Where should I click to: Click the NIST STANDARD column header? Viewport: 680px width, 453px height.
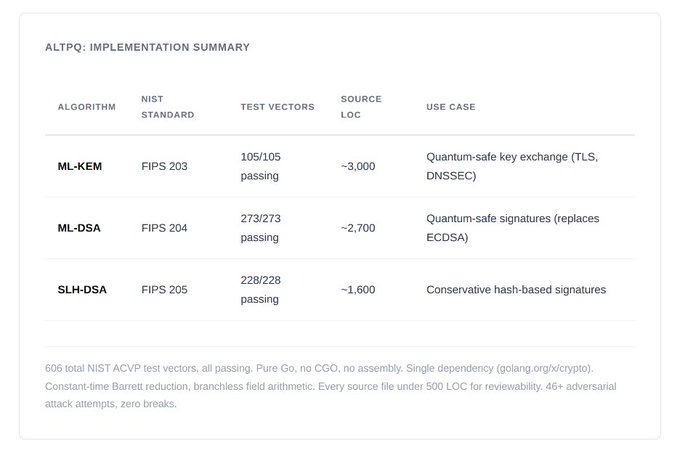click(168, 107)
